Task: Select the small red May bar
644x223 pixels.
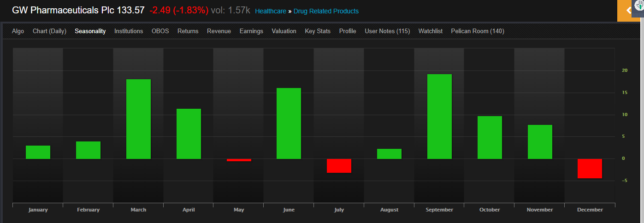Action: point(239,160)
